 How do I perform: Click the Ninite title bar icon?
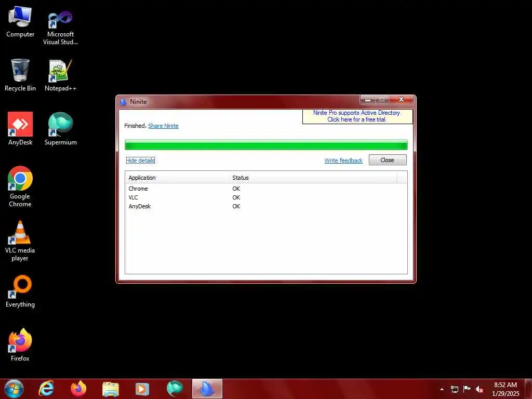pyautogui.click(x=123, y=101)
